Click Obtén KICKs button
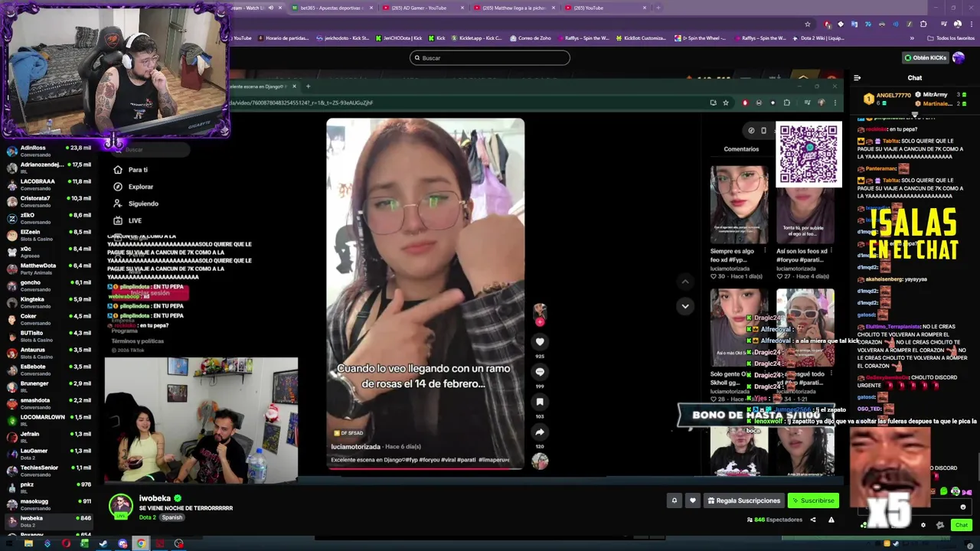The image size is (980, 551). (925, 57)
